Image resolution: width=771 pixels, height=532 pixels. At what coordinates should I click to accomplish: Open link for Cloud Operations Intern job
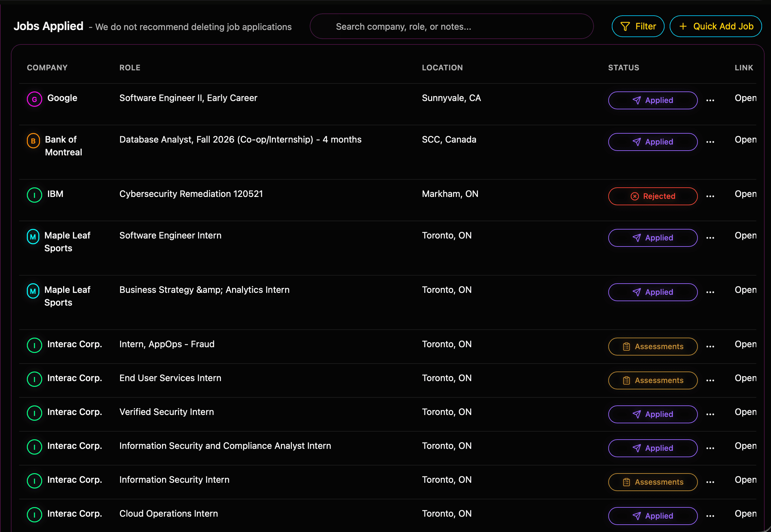[745, 514]
